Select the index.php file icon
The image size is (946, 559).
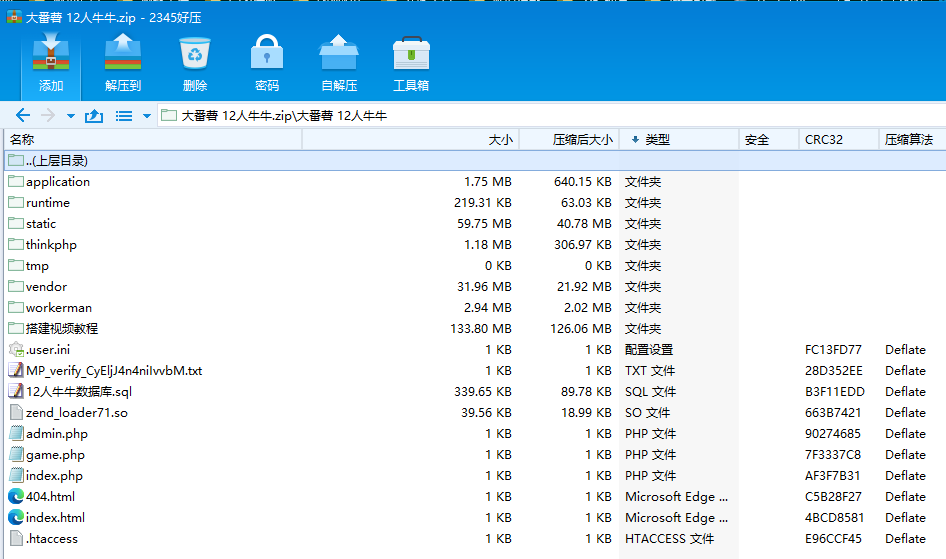pyautogui.click(x=16, y=475)
